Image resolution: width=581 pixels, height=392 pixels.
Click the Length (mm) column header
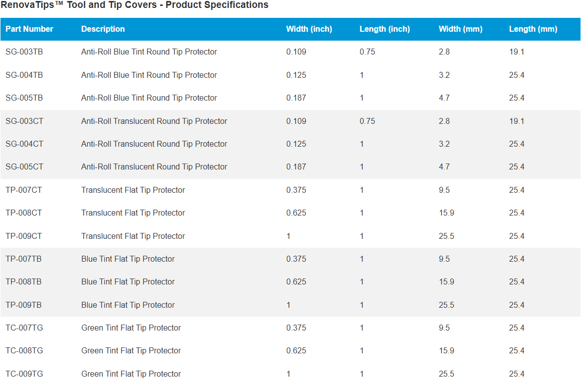(x=533, y=29)
